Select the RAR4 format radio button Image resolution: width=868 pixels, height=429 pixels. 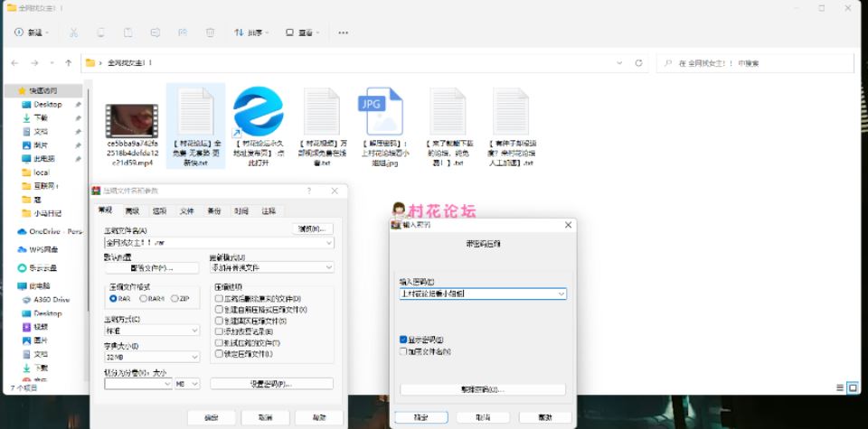(144, 299)
